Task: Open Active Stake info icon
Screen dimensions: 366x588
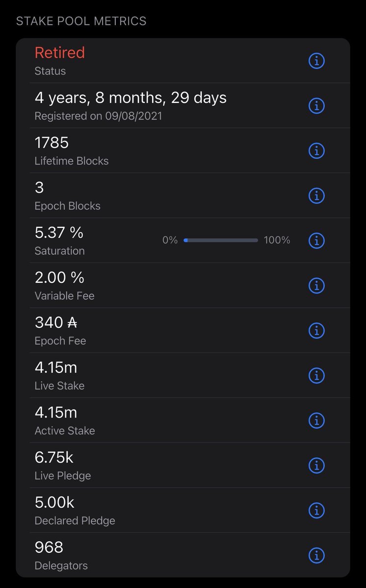Action: pyautogui.click(x=316, y=420)
